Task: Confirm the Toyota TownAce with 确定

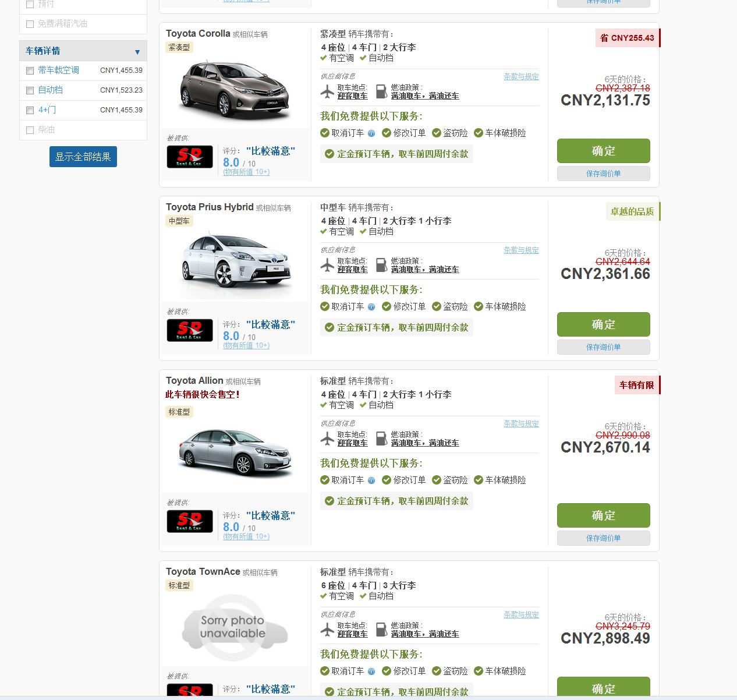Action: coord(604,688)
